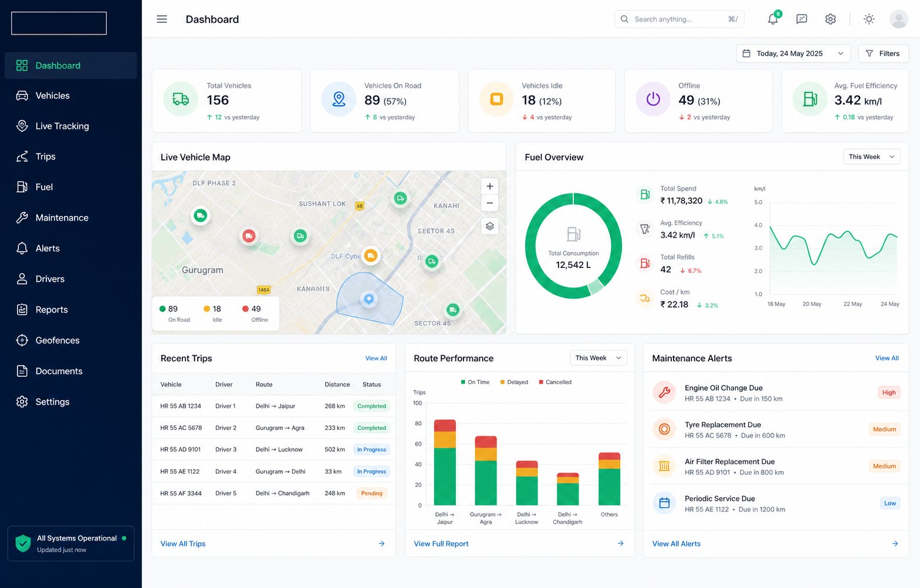Viewport: 920px width, 588px height.
Task: Click the HR 55 AB 1234 trip row
Action: [273, 406]
